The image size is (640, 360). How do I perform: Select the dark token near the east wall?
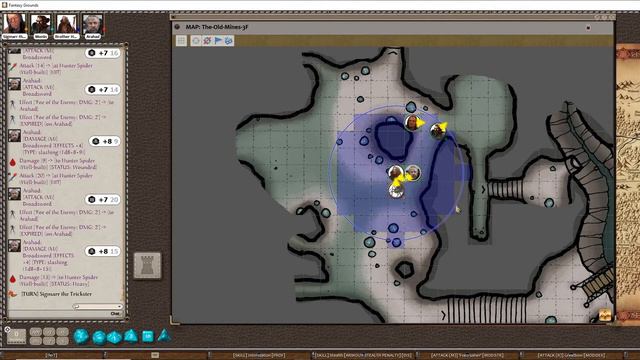437,131
